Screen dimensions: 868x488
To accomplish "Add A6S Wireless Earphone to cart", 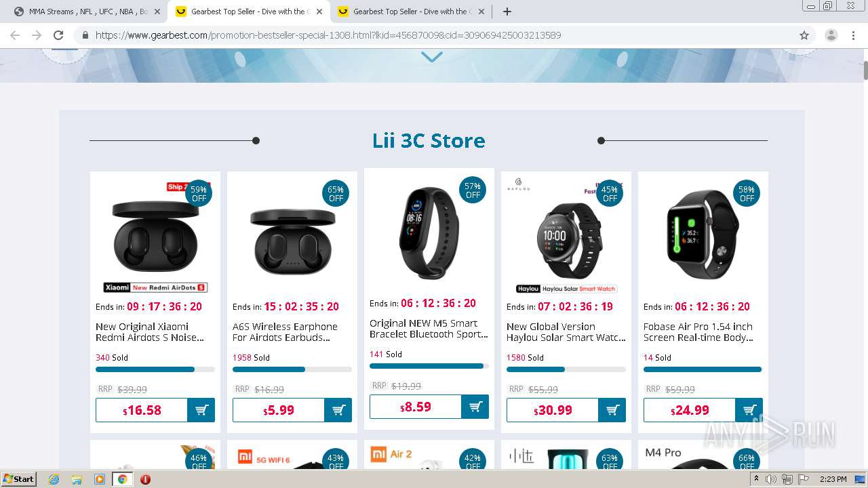I will click(x=338, y=410).
